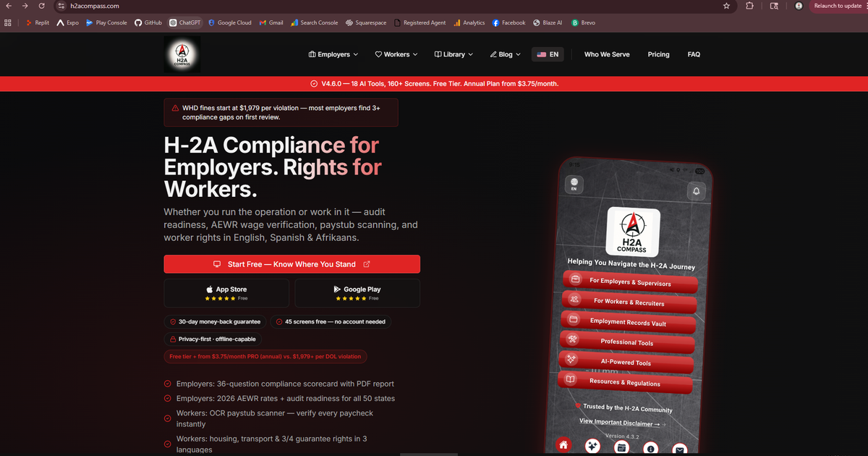Open the Search Console bookmark
The width and height of the screenshot is (868, 456).
[x=314, y=22]
